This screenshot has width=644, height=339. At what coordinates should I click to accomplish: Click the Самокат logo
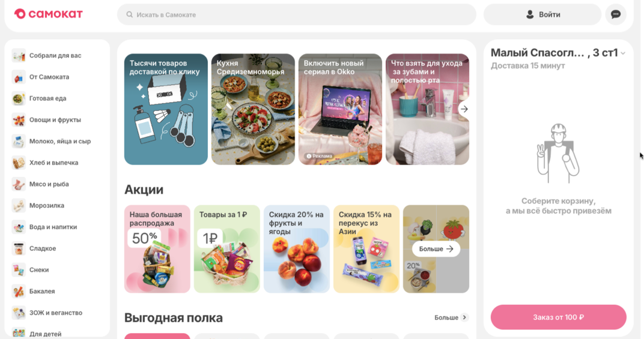coord(49,14)
